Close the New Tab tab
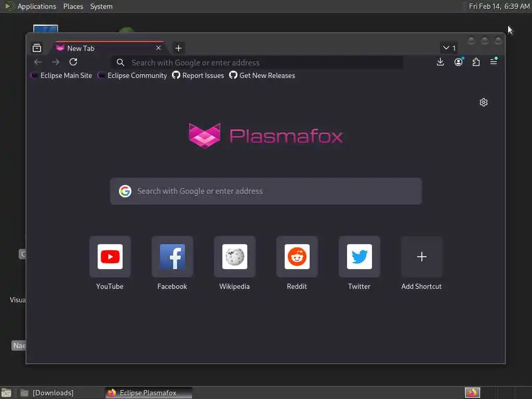This screenshot has width=532, height=399. (x=158, y=48)
